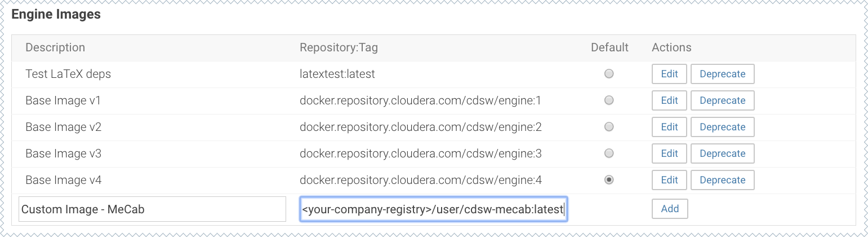Click Add to save custom image

tap(670, 209)
